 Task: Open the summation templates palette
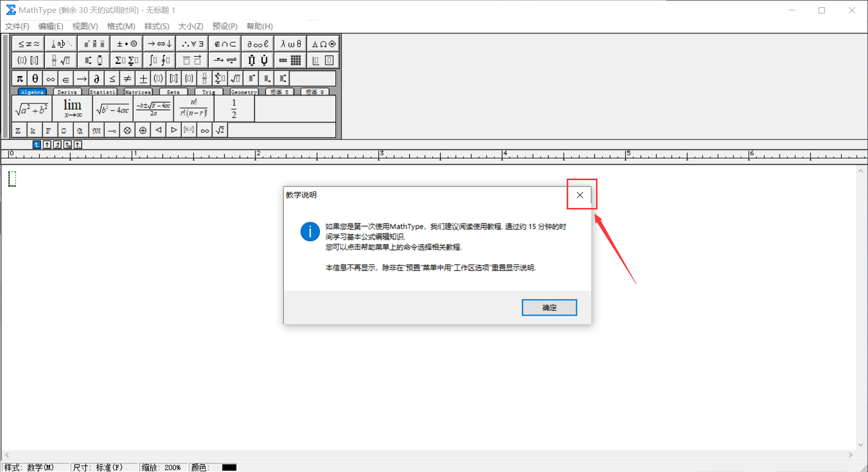[126, 60]
